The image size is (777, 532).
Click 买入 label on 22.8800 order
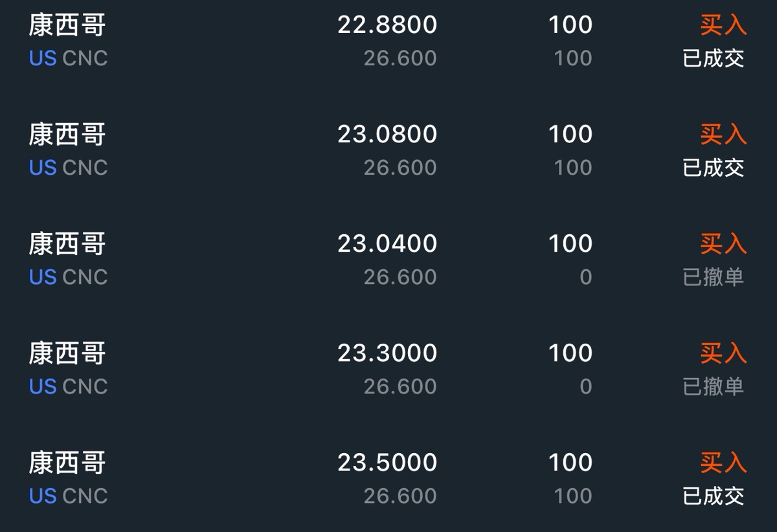click(723, 25)
